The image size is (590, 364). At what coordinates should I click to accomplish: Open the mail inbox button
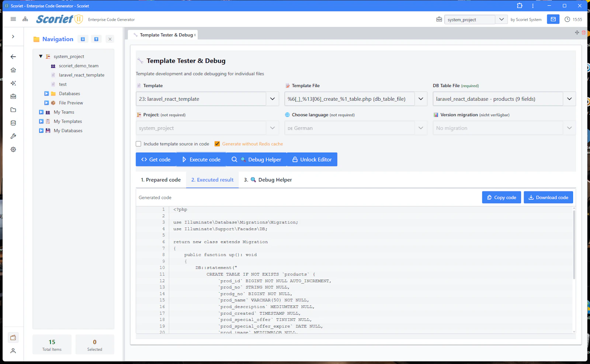[x=553, y=20]
